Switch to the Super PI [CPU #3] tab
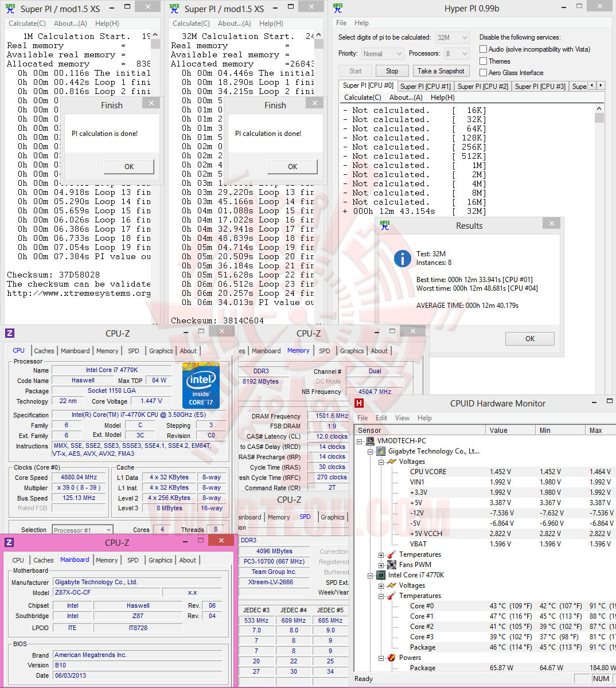The width and height of the screenshot is (616, 688). click(x=540, y=86)
